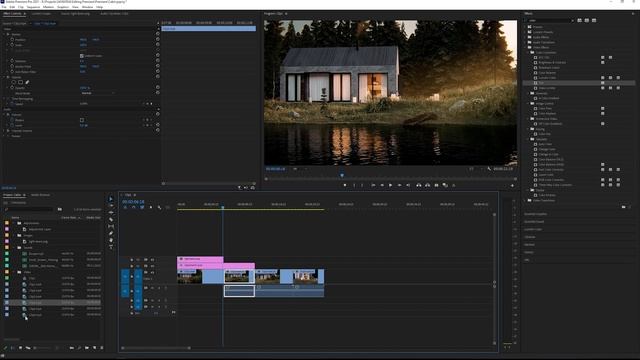Create ellipse mask under Opacity
640x360 pixels.
pos(13,82)
